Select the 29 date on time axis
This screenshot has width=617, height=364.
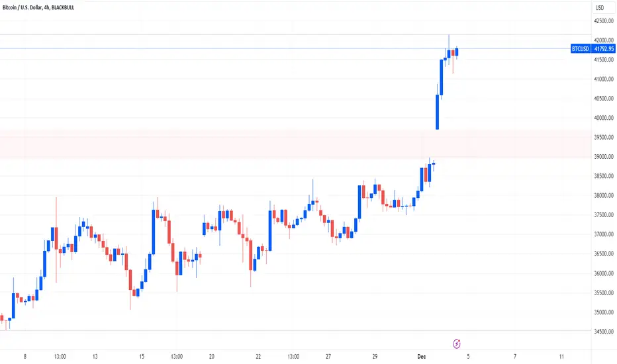coord(375,357)
